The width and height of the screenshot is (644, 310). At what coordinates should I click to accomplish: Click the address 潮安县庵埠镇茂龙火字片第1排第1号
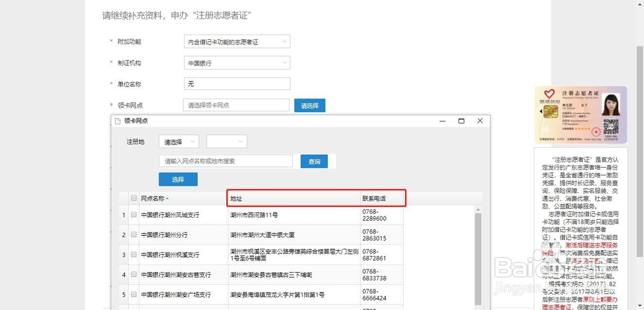point(278,295)
